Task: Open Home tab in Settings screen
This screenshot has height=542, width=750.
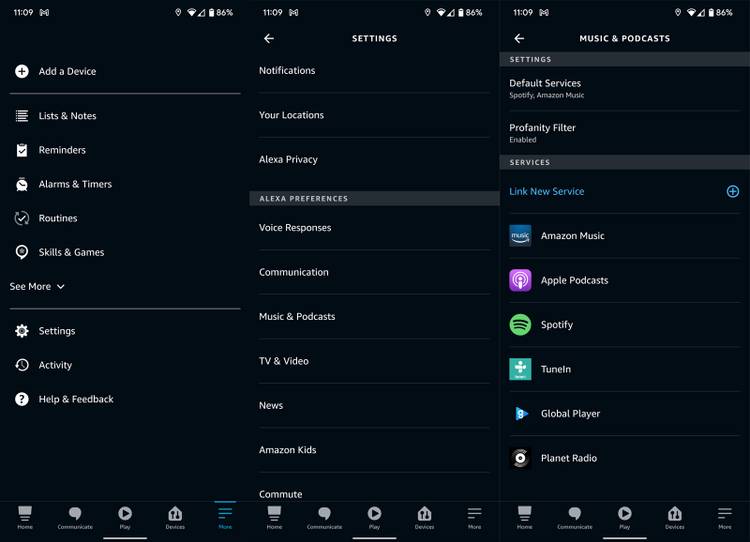Action: tap(274, 518)
